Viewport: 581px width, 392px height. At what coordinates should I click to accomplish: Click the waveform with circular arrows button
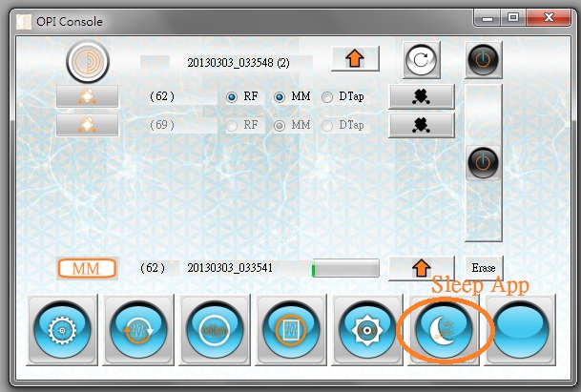(x=138, y=330)
